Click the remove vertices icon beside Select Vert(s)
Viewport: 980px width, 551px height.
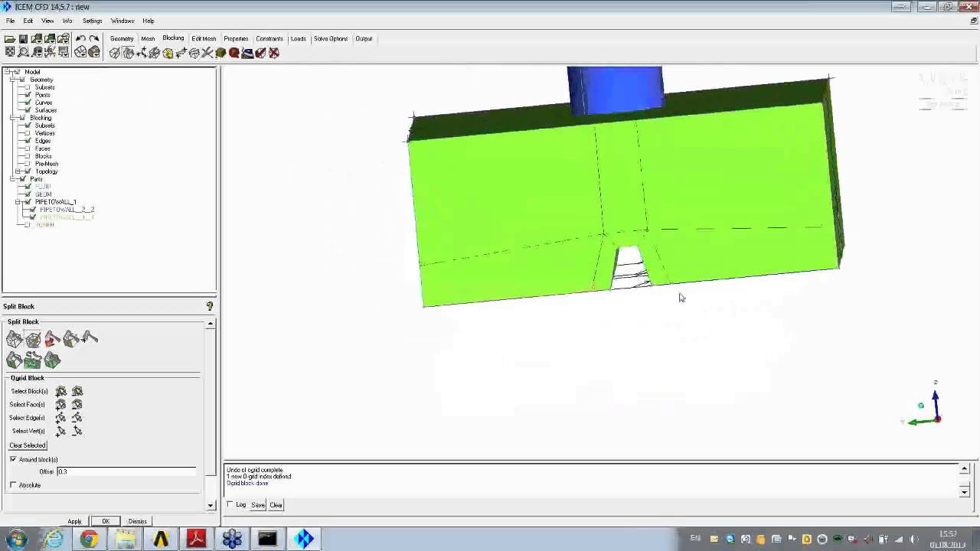[77, 431]
